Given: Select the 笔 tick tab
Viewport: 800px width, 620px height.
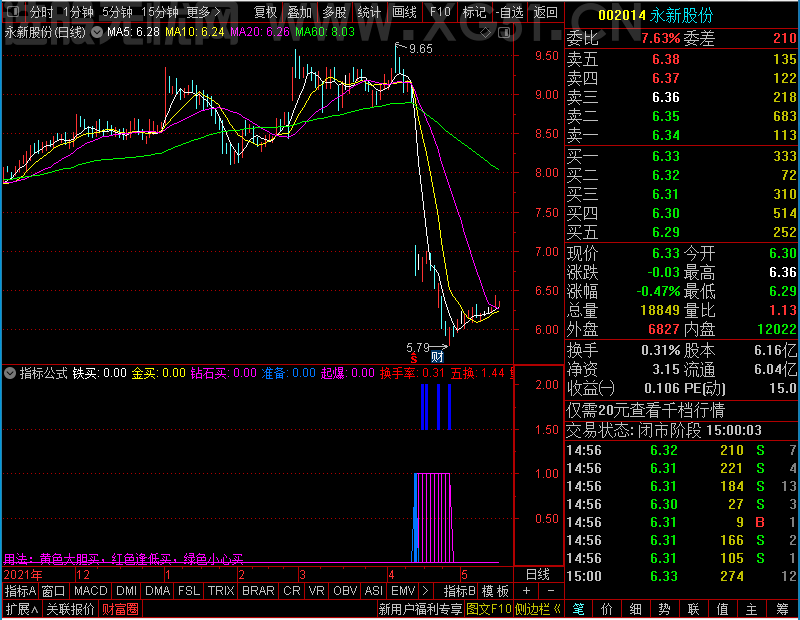Looking at the screenshot, I should [x=578, y=609].
